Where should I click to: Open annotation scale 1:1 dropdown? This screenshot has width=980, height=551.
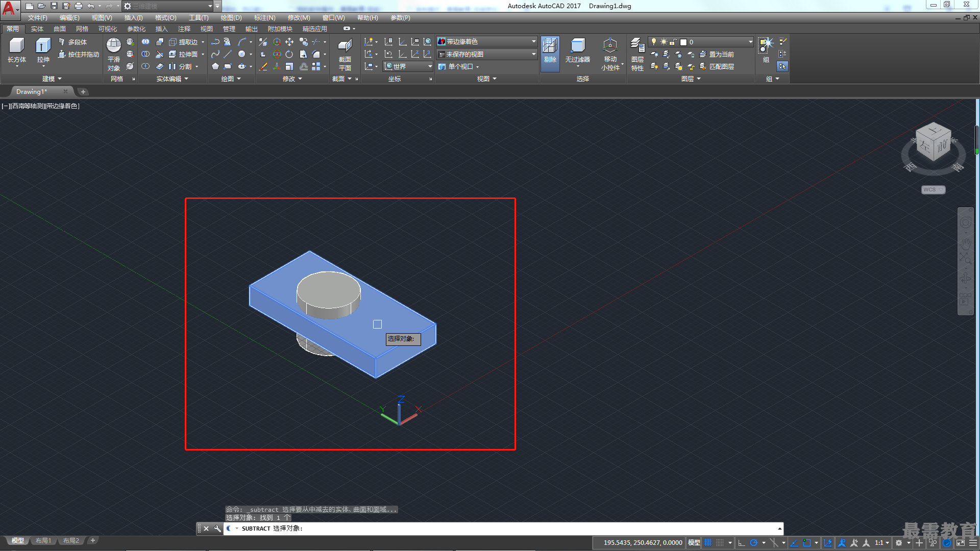tap(881, 543)
